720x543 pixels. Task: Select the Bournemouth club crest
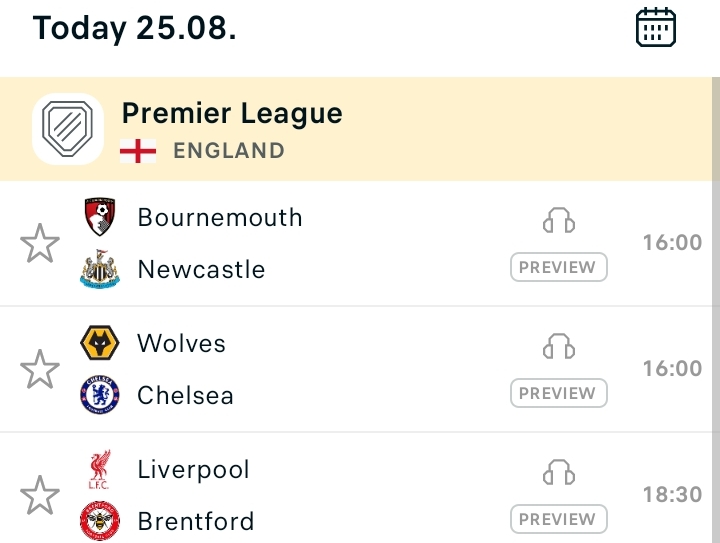click(x=100, y=217)
